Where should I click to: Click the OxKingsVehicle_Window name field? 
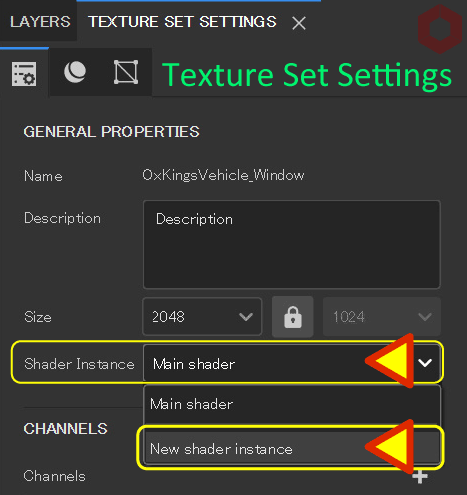tap(223, 175)
